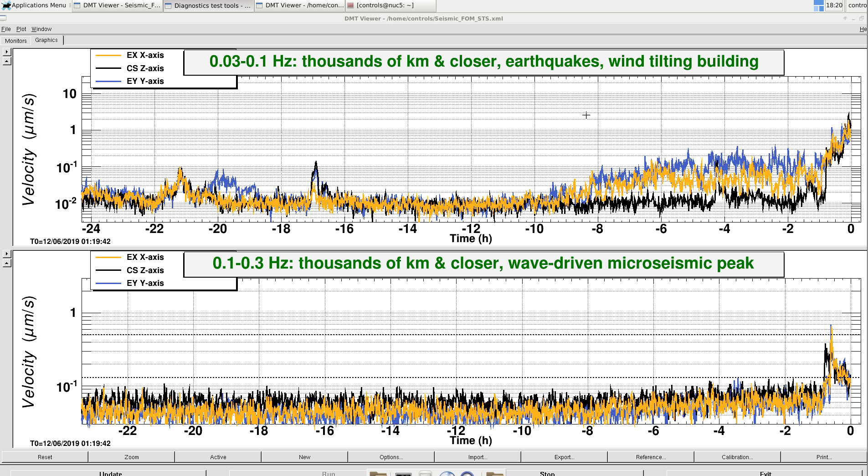Switch to the Monitors tab
The width and height of the screenshot is (868, 476).
tap(16, 41)
